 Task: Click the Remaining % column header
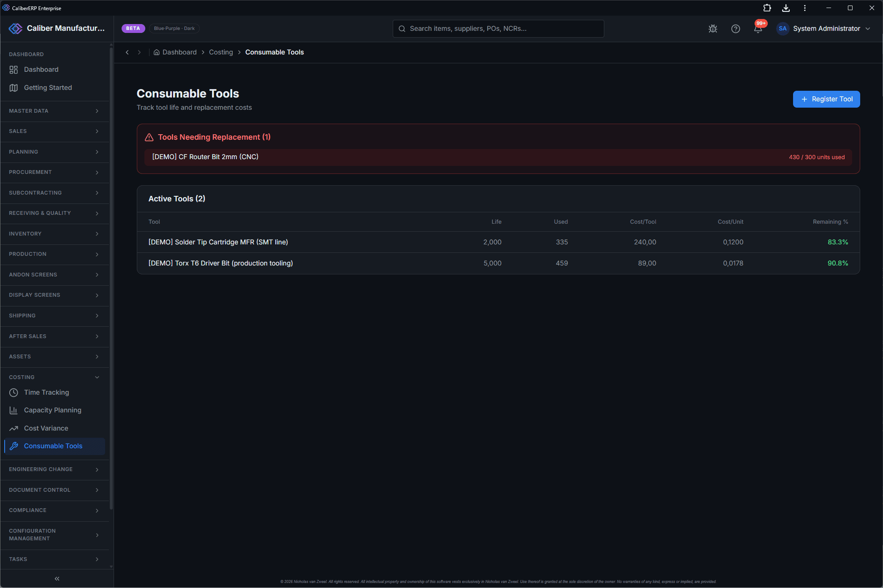tap(830, 222)
